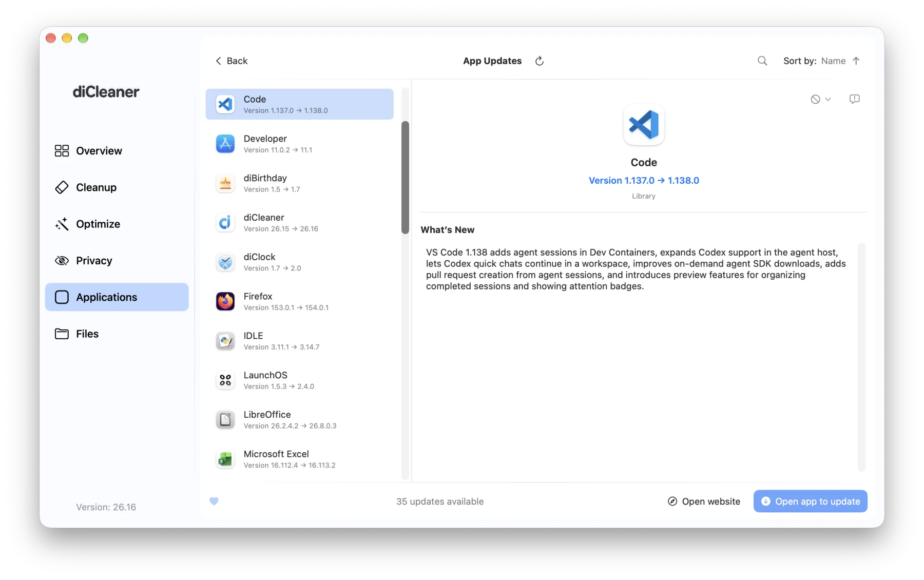Open the Overview section
This screenshot has height=580, width=924.
117,150
